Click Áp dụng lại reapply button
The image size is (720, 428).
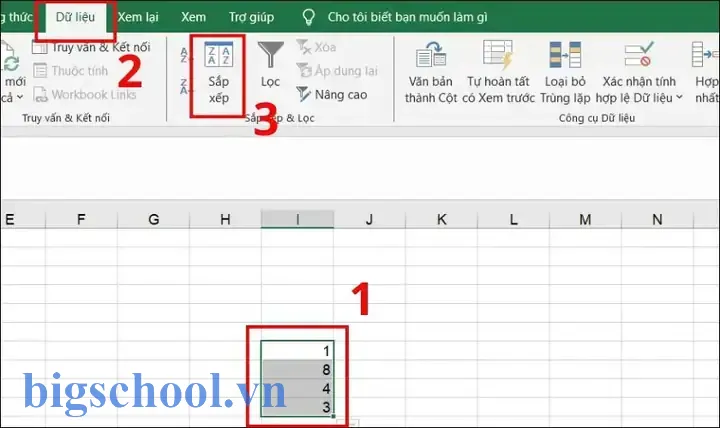[x=338, y=71]
